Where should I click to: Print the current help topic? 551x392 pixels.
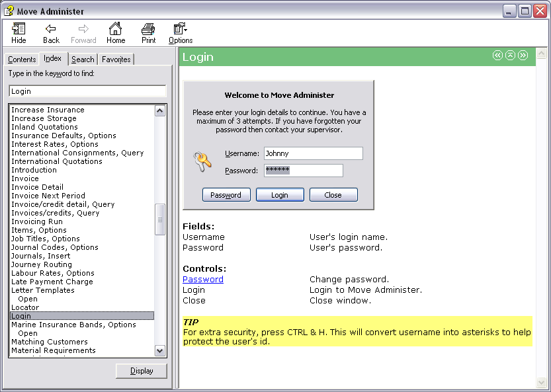click(149, 32)
